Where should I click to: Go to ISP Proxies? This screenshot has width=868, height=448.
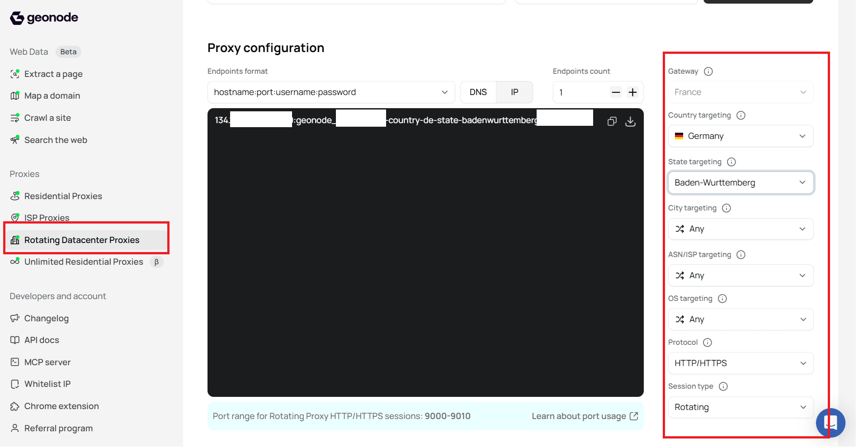pos(47,218)
